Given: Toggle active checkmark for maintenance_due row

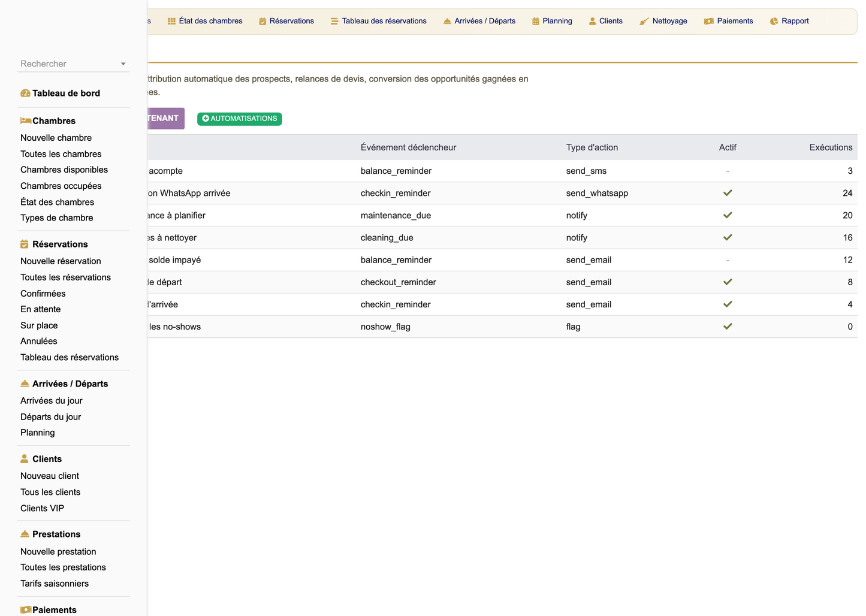Looking at the screenshot, I should click(728, 215).
